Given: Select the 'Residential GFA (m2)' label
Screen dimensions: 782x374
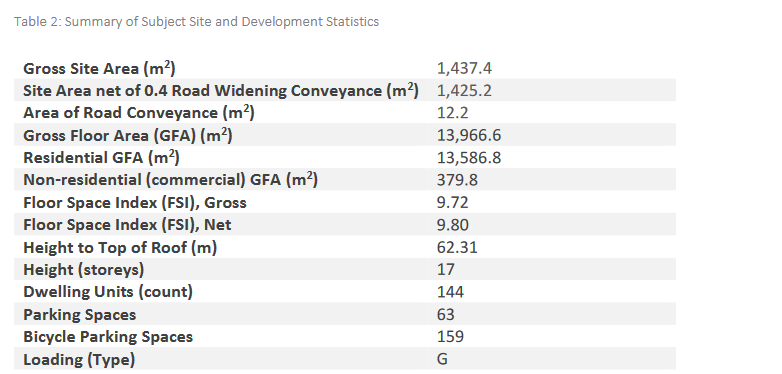Looking at the screenshot, I should tap(101, 158).
